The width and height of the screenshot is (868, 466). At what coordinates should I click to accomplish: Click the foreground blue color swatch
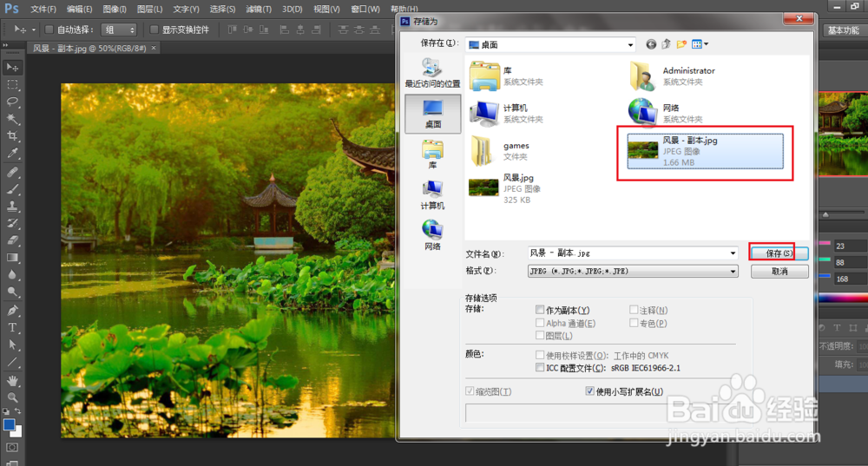(9, 424)
